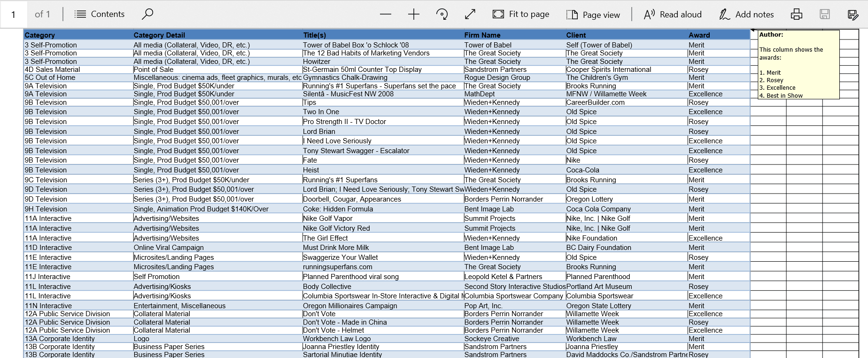Click the yellow Author comment note

pos(798,64)
